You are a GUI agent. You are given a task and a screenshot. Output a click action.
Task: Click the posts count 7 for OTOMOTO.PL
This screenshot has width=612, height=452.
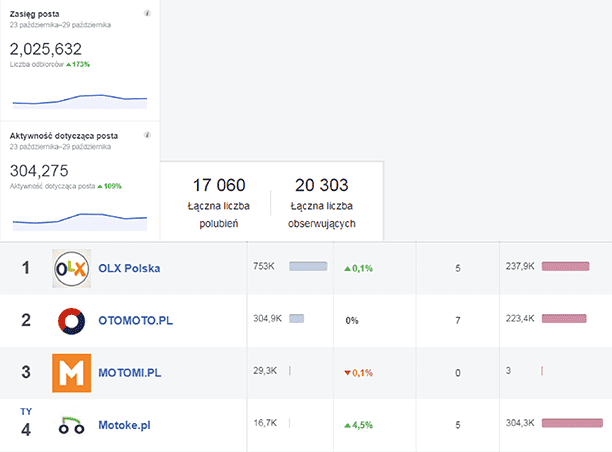[x=458, y=321]
